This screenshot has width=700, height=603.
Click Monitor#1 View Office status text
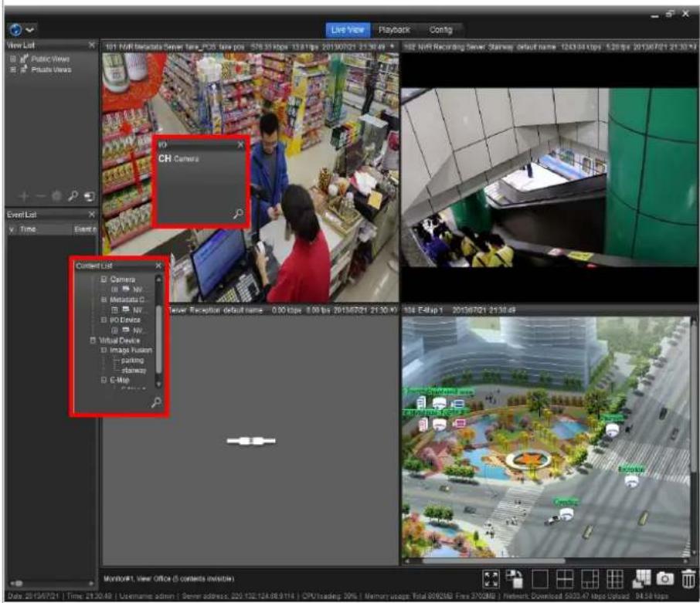coord(169,579)
